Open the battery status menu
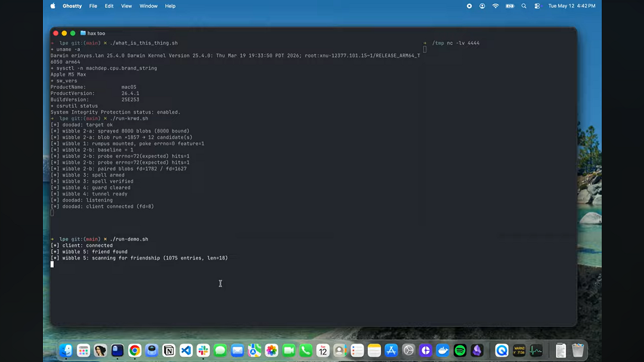The height and width of the screenshot is (362, 644). tap(510, 6)
